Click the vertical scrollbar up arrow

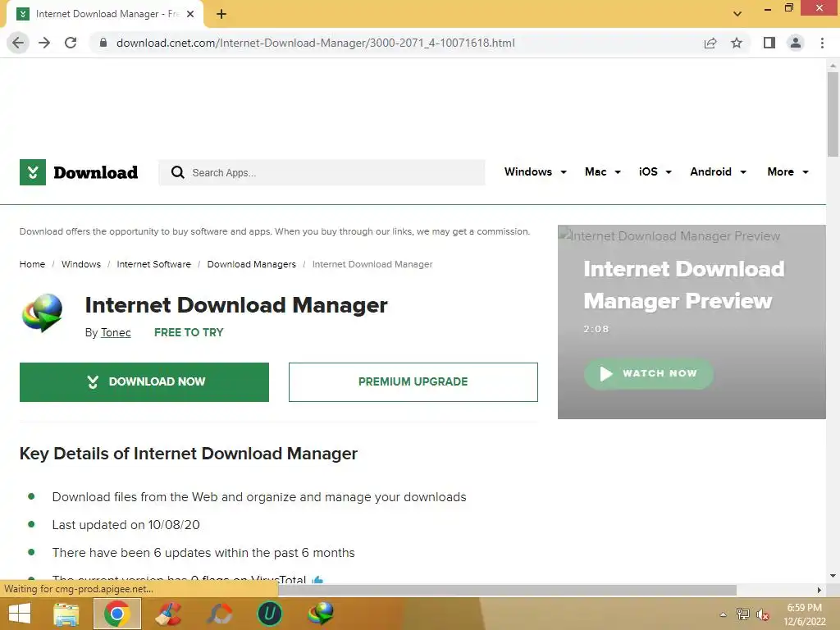click(x=833, y=66)
